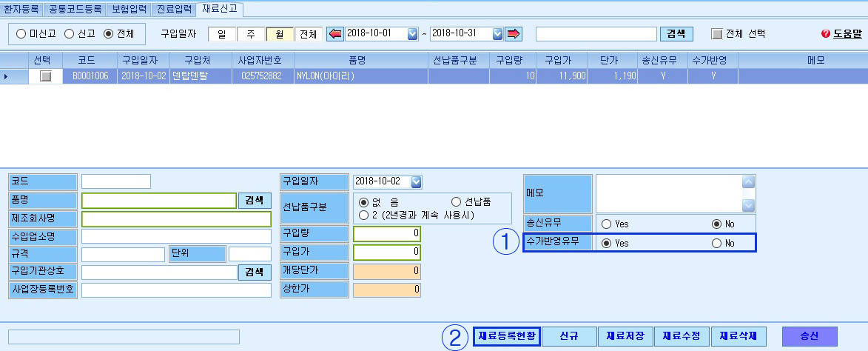868x351 pixels.
Task: Set 수가반영유무 to No
Action: 716,243
